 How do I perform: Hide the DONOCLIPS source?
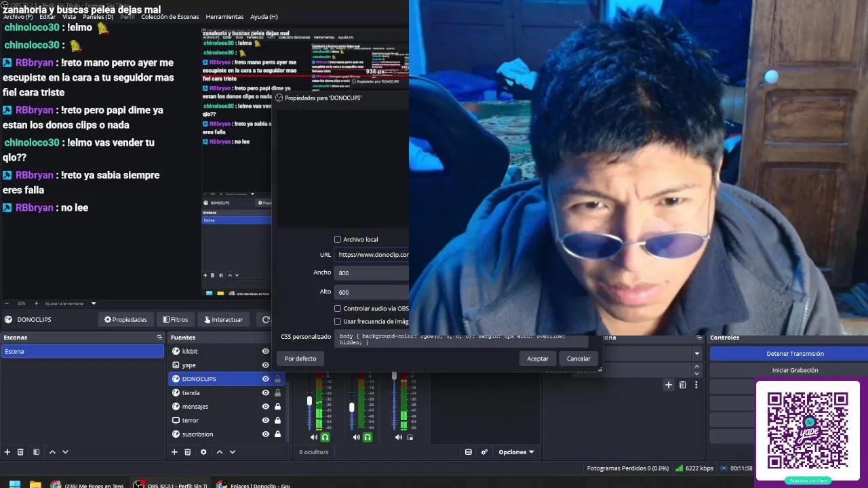click(x=266, y=379)
